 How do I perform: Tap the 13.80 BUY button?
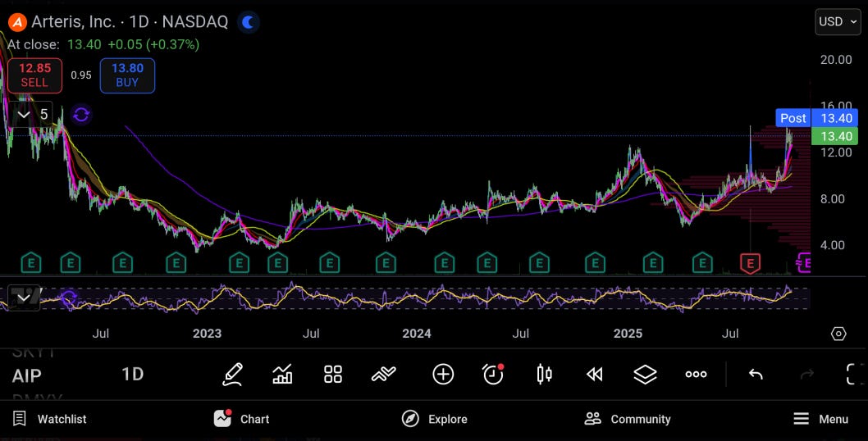point(127,75)
